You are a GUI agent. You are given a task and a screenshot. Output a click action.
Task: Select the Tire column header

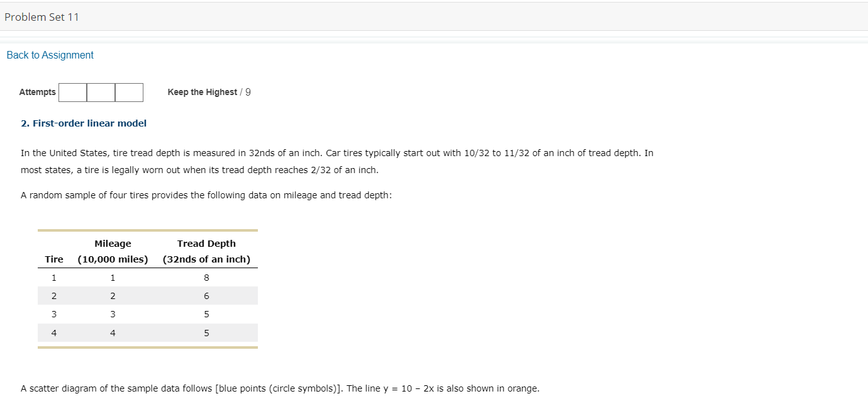(53, 259)
